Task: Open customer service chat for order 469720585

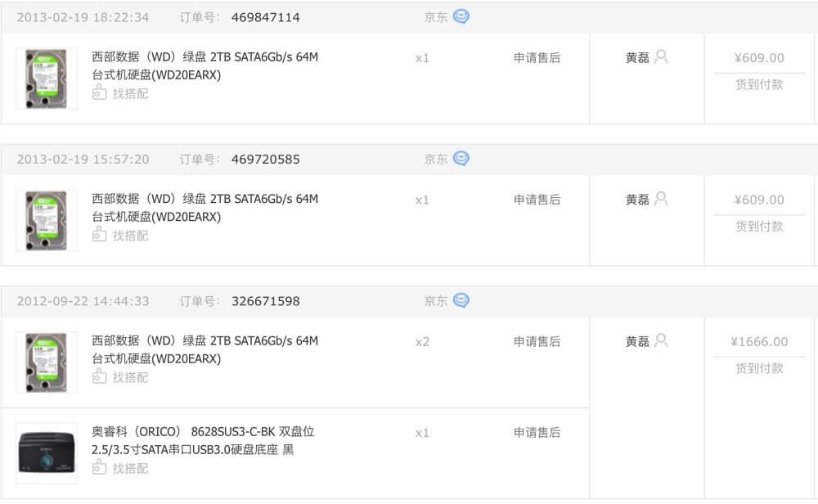Action: [x=461, y=159]
